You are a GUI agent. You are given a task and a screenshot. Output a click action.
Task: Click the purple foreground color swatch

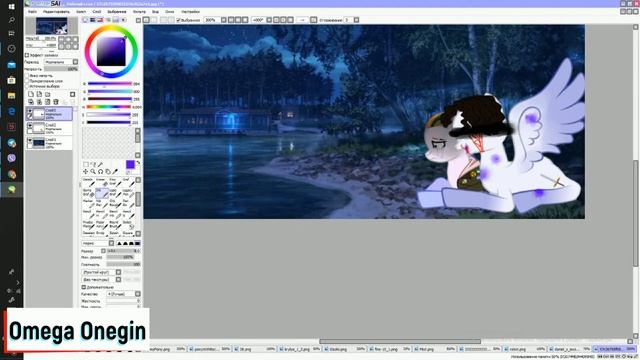130,164
